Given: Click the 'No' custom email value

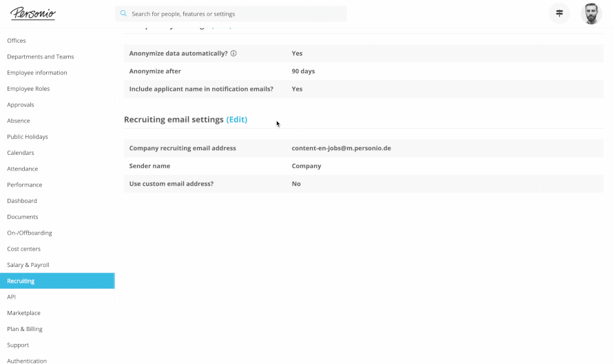Looking at the screenshot, I should tap(296, 184).
